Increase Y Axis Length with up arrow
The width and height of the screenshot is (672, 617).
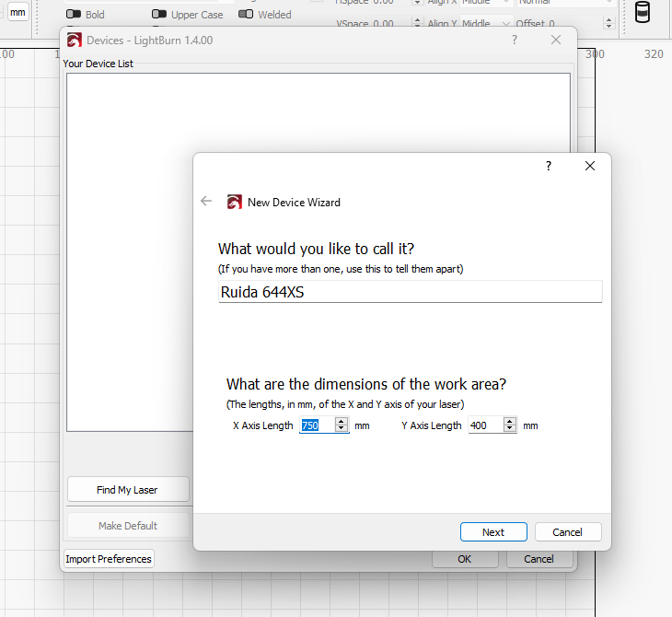point(510,422)
